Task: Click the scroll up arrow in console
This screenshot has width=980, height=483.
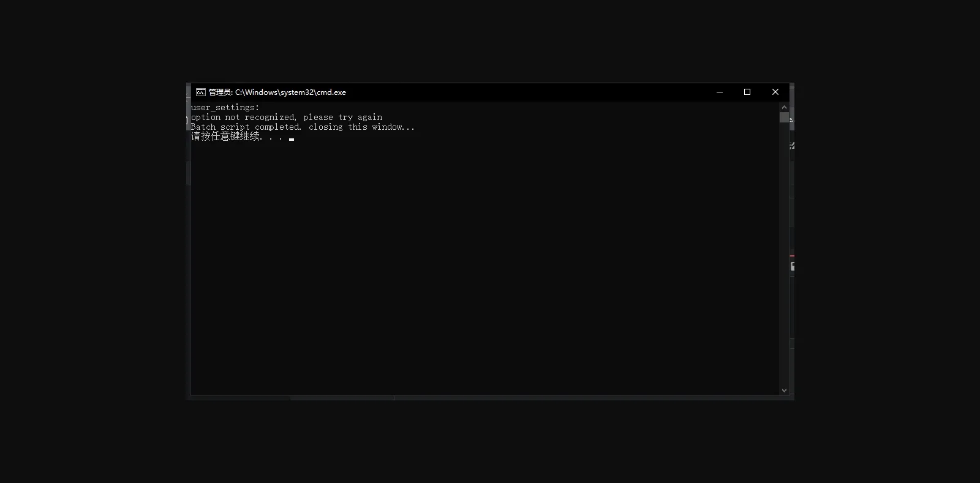Action: click(x=784, y=107)
